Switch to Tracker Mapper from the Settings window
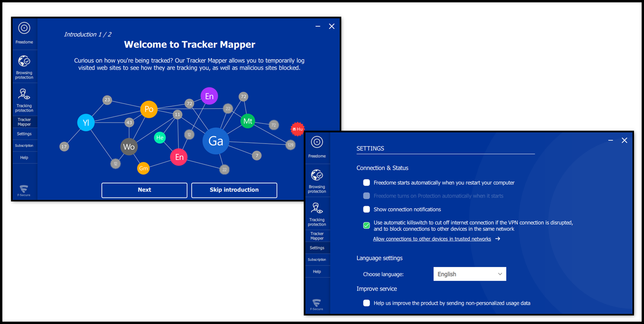Screen dimensions: 644x324 click(x=317, y=236)
